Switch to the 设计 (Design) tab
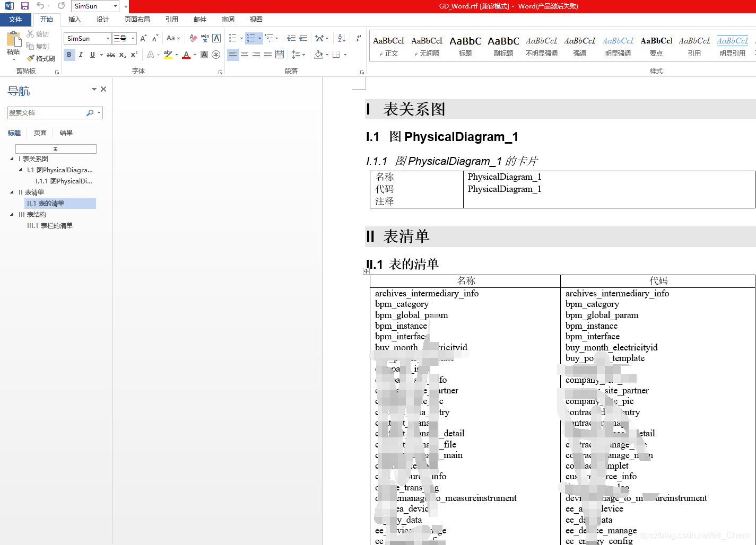Screen dimensions: 756x545 [x=103, y=20]
